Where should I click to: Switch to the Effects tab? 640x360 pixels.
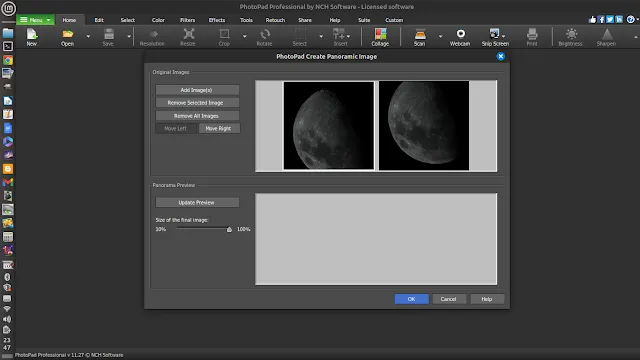[217, 20]
